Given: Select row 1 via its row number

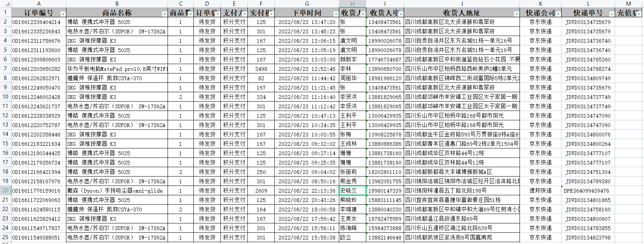Looking at the screenshot, I should [x=5, y=12].
